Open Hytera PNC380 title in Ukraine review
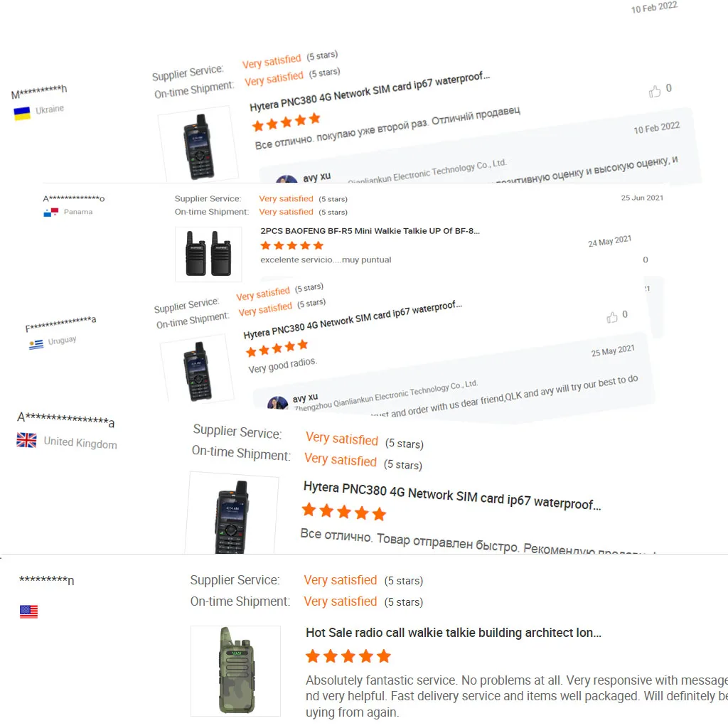 370,92
